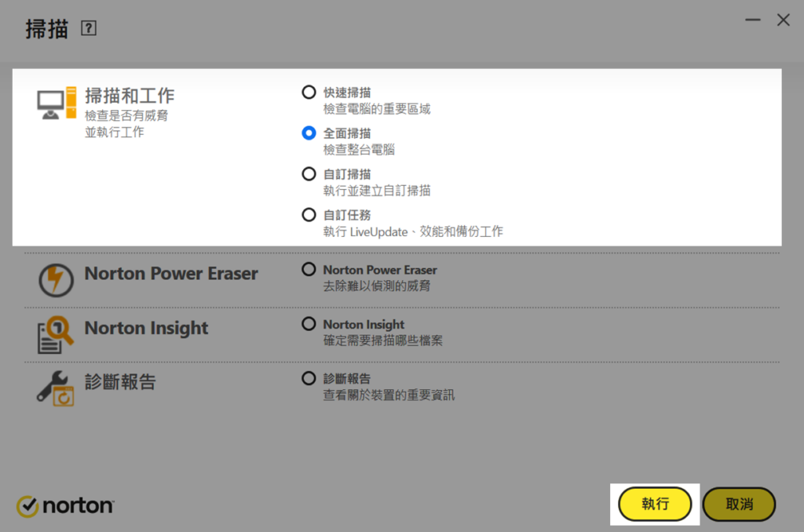Choose the Norton Power Eraser radio option
The width and height of the screenshot is (804, 532).
pyautogui.click(x=309, y=269)
